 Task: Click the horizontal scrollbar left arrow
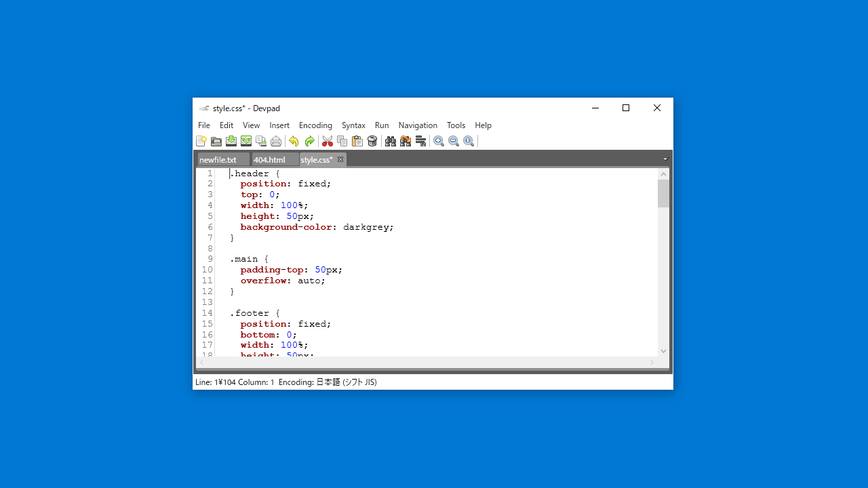tap(201, 363)
